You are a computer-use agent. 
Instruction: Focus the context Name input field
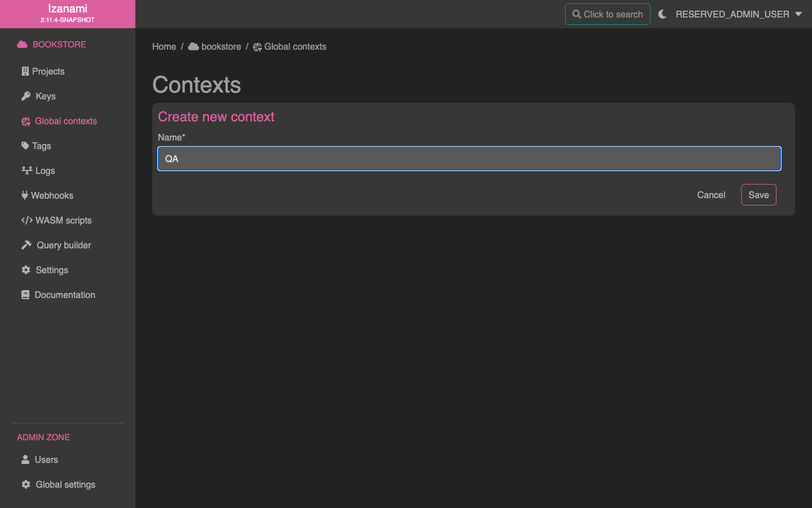tap(469, 159)
